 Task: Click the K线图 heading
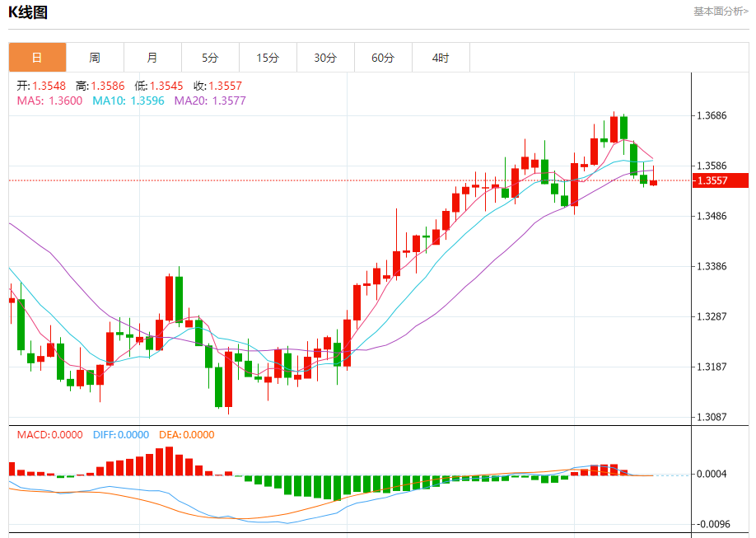tap(28, 12)
